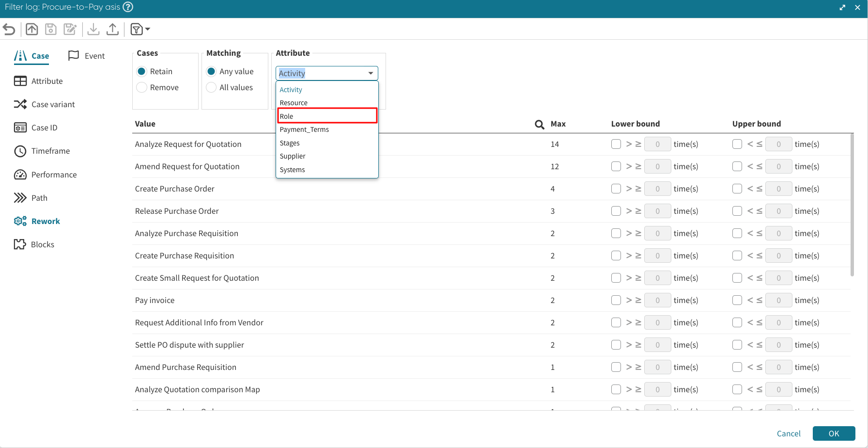
Task: Click the search magnifier icon near Max
Action: click(539, 125)
